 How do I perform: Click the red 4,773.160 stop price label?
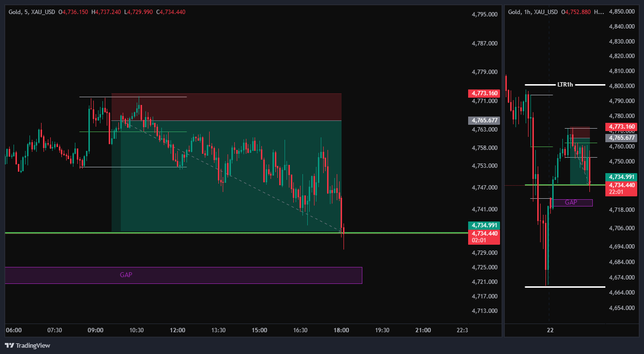(485, 93)
